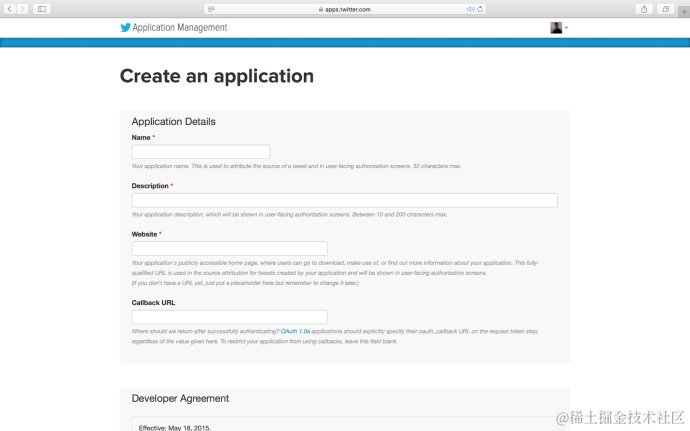The image size is (690, 431).
Task: Click the Twitter bird logo
Action: (125, 27)
